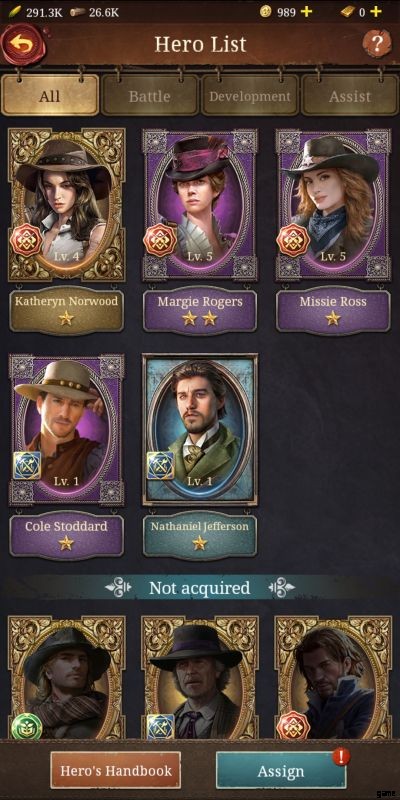
Task: Select the All heroes tab
Action: (x=49, y=96)
